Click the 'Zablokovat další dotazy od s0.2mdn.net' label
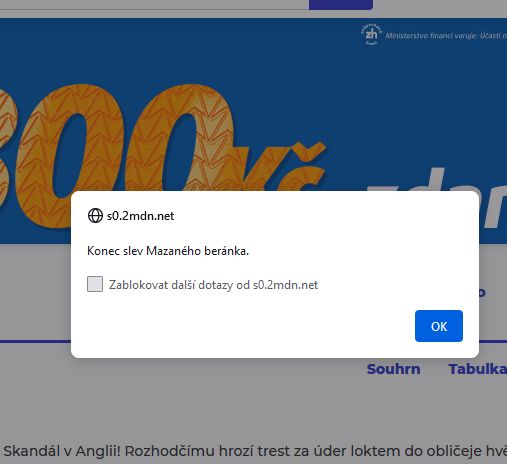The width and height of the screenshot is (507, 464). coord(213,285)
